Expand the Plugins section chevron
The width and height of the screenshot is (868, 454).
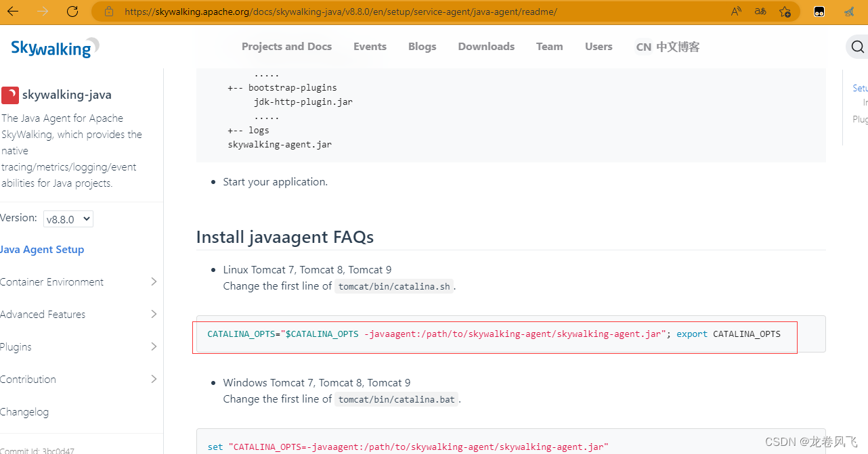click(x=154, y=346)
